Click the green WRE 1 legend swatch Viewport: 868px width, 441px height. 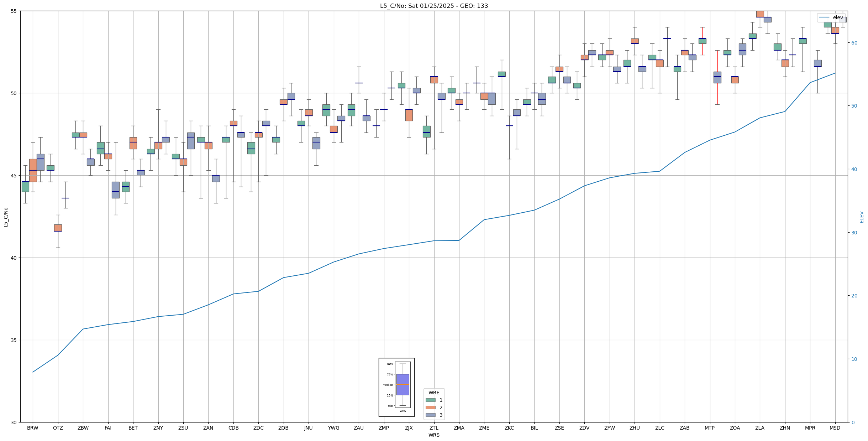[x=430, y=400]
